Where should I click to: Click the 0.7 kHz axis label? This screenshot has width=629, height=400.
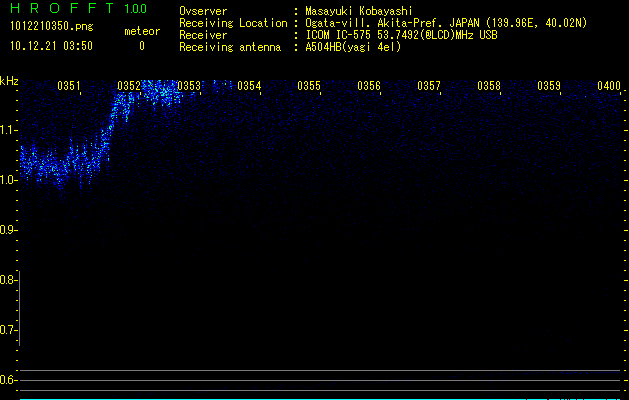[x=8, y=330]
